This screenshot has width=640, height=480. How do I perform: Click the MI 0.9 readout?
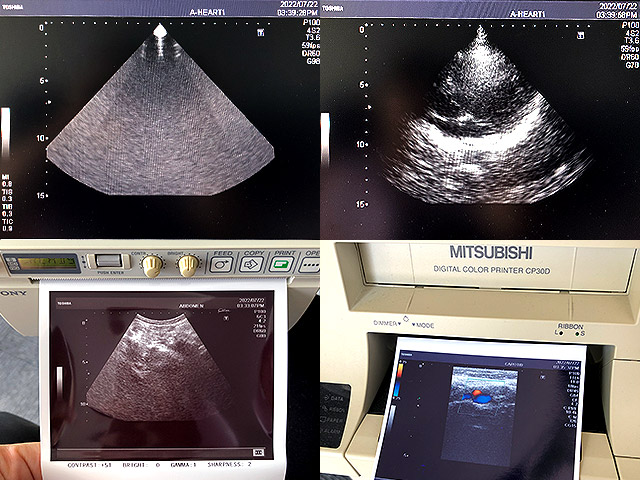(x=7, y=180)
